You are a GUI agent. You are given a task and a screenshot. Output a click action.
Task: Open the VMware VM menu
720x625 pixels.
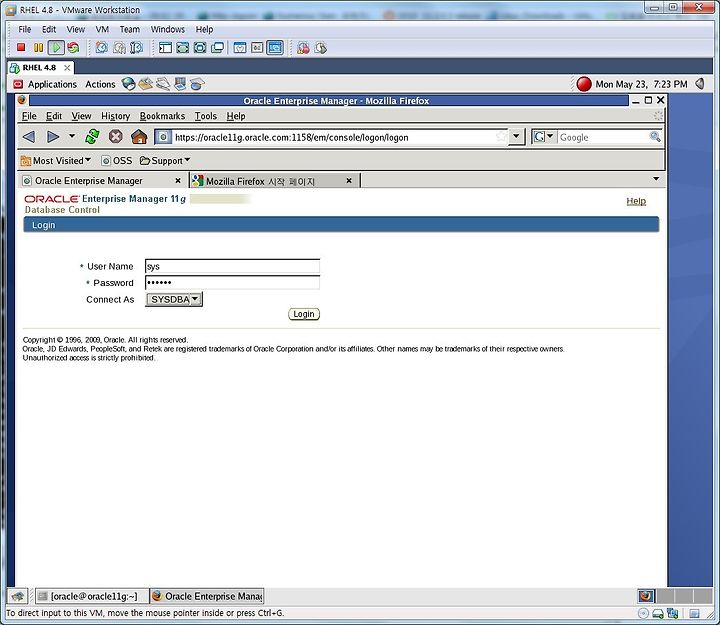[102, 29]
